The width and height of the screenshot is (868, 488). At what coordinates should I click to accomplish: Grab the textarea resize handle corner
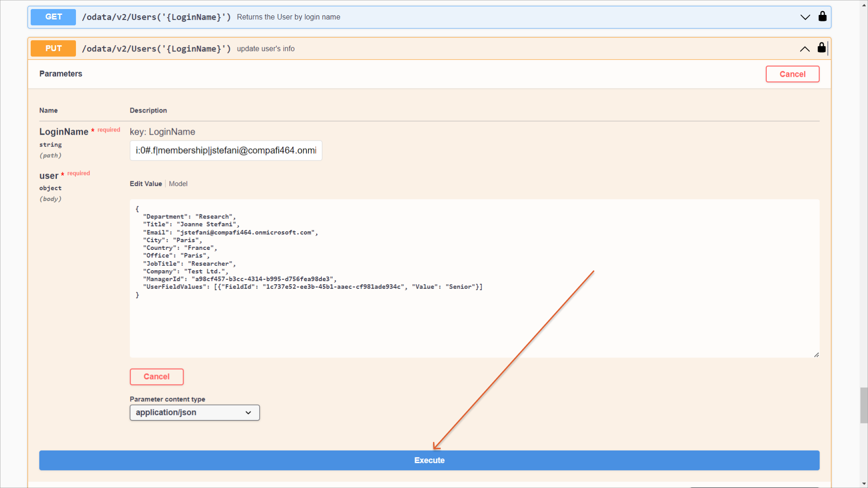[816, 355]
